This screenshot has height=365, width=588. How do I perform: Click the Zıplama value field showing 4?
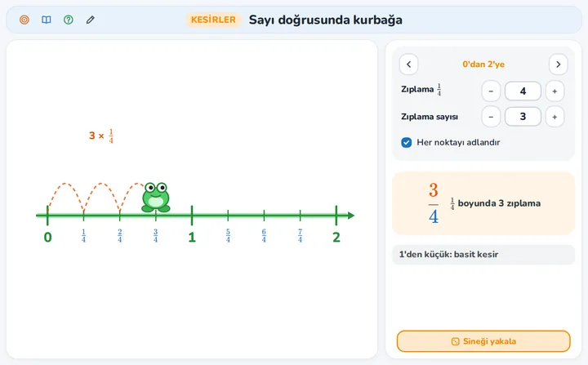[x=523, y=91]
